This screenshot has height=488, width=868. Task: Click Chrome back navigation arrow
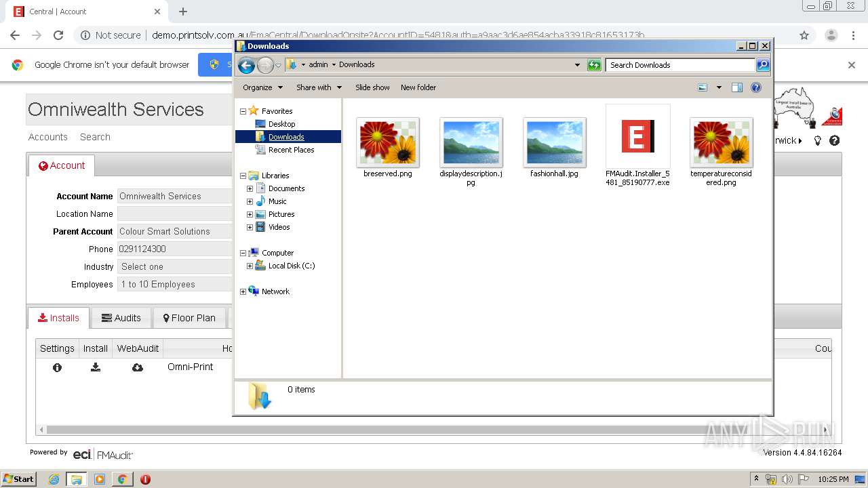coord(15,35)
